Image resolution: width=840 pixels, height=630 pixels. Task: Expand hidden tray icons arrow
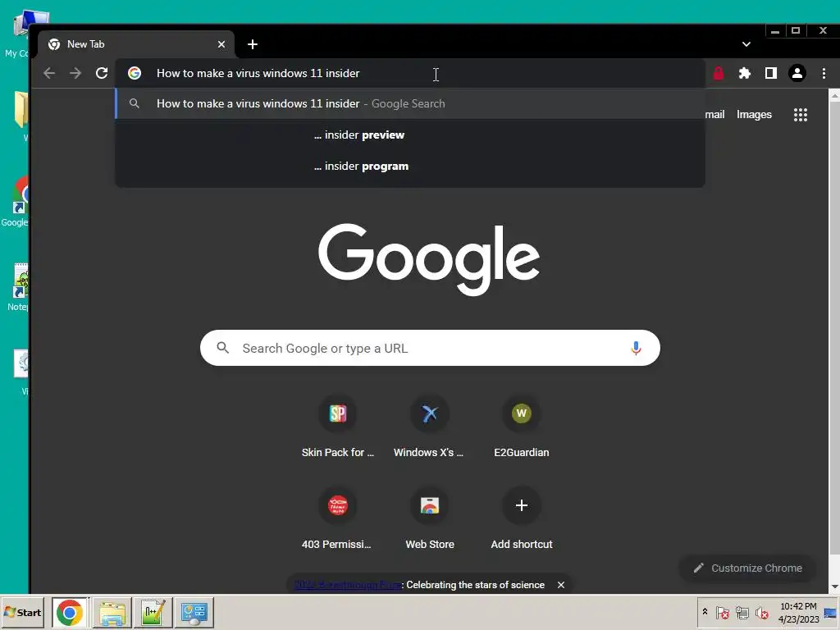(705, 612)
